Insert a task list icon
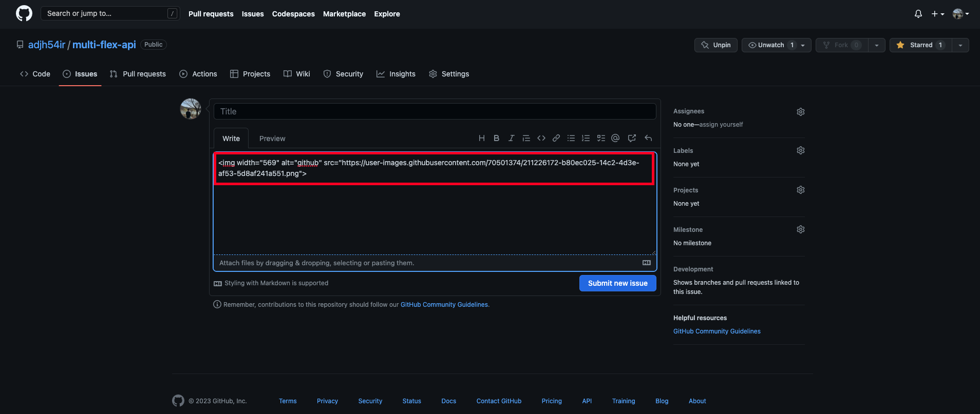The image size is (980, 414). click(x=601, y=138)
